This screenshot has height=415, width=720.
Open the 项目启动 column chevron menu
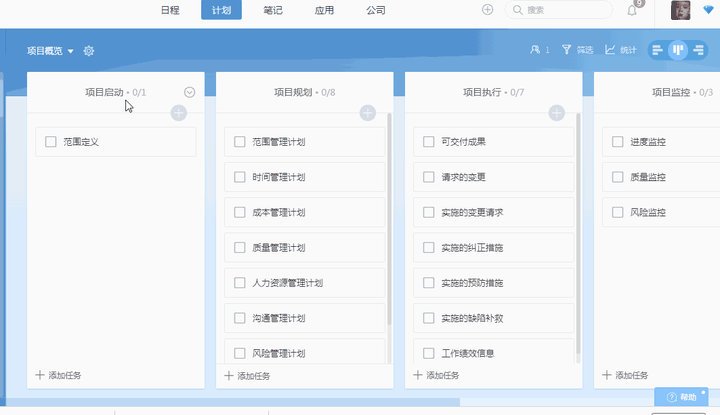[189, 92]
